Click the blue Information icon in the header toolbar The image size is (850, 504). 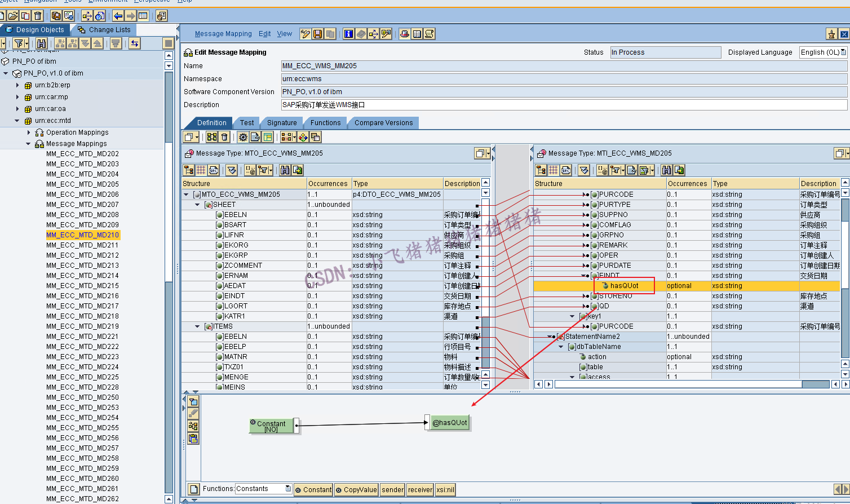click(348, 34)
